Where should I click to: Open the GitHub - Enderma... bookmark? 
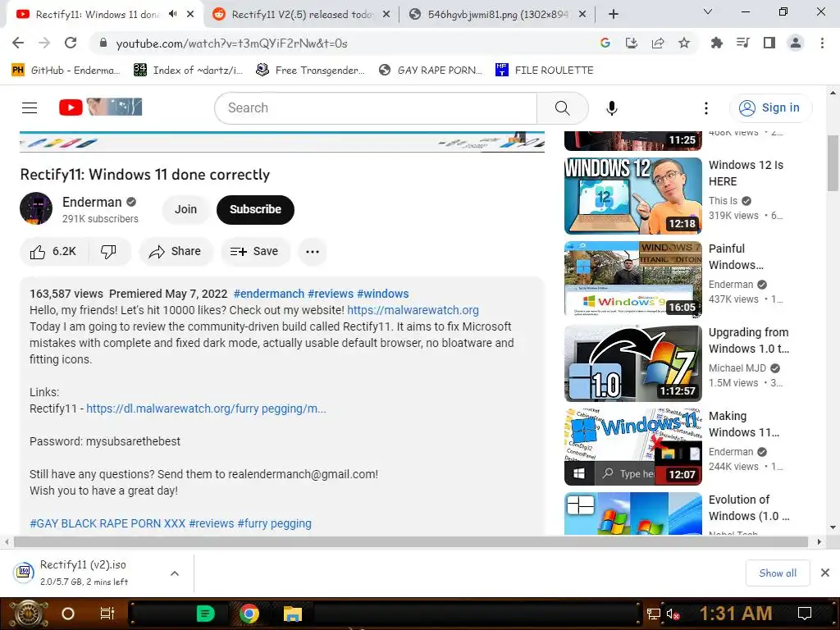[66, 70]
